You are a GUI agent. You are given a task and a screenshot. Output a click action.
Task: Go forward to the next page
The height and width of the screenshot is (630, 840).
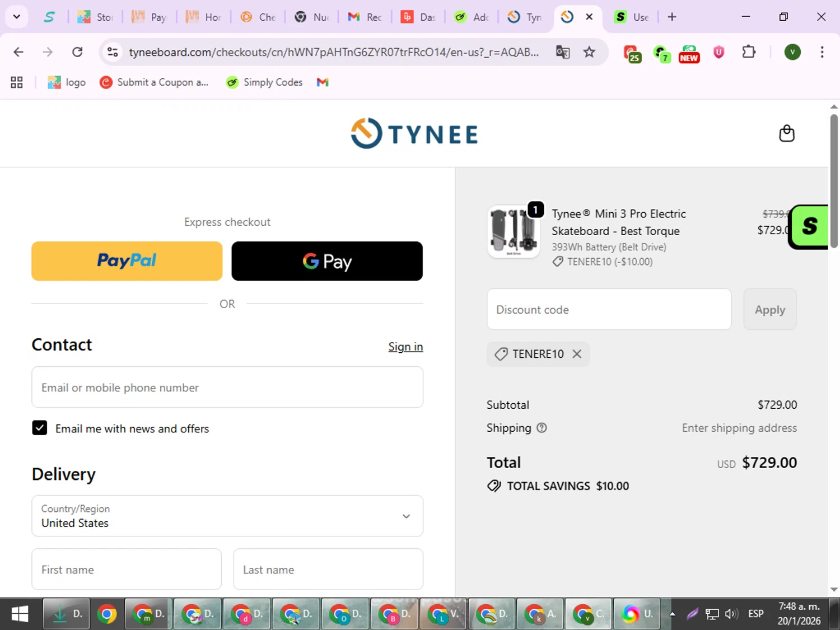click(48, 52)
